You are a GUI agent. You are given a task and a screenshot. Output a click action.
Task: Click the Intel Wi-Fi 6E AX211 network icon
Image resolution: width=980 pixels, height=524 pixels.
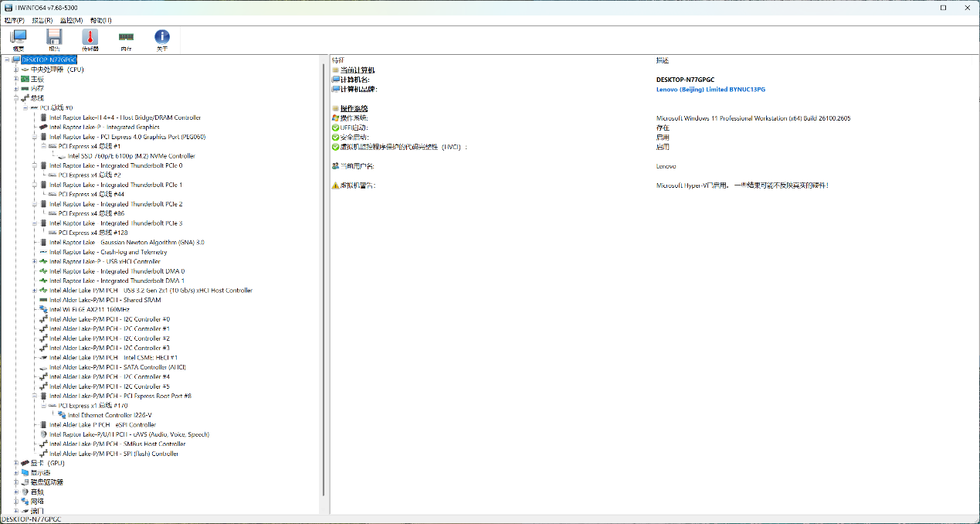[43, 309]
